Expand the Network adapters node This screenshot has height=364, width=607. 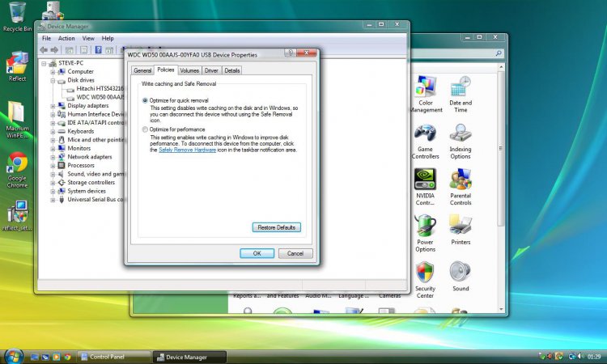(53, 157)
